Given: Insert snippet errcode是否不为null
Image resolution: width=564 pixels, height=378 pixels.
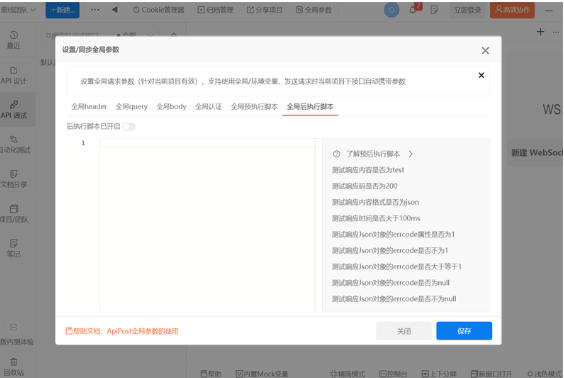Looking at the screenshot, I should pyautogui.click(x=394, y=299).
